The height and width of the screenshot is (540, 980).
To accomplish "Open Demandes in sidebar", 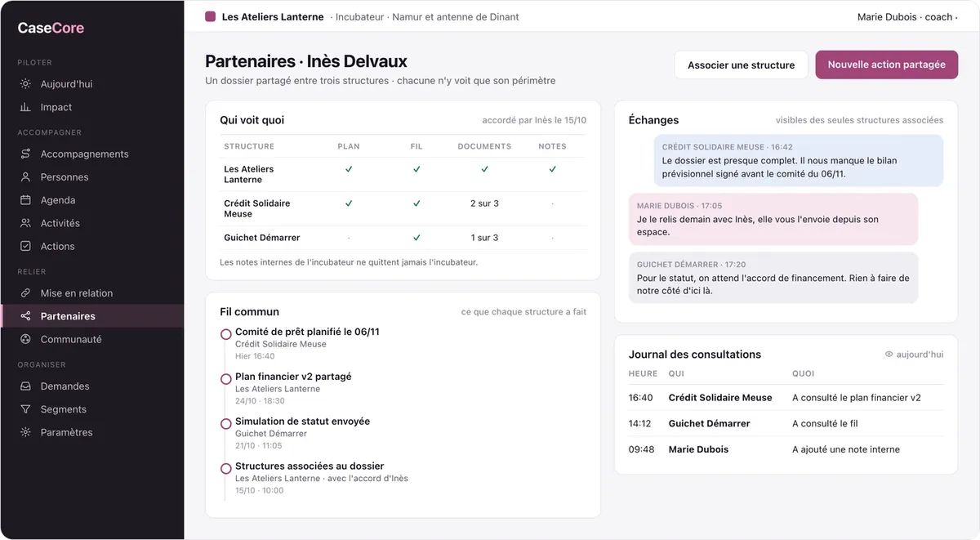I will 91,386.
